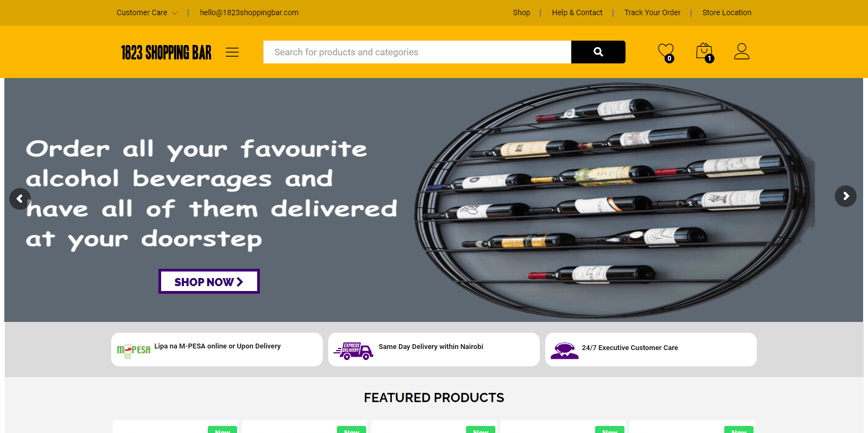Screen dimensions: 868x433
Task: Open the shopping bag cart icon
Action: click(x=704, y=52)
